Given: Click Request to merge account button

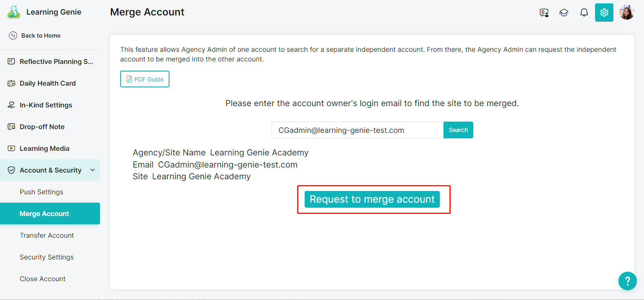Looking at the screenshot, I should pos(372,199).
